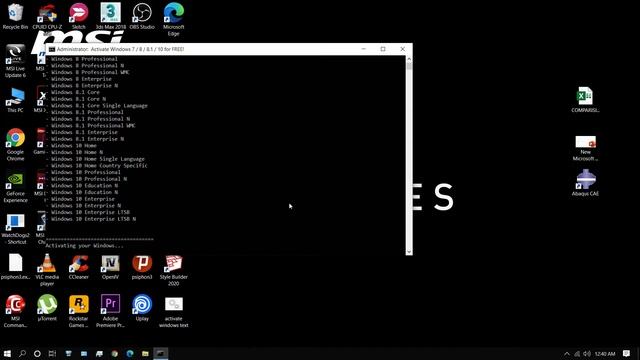This screenshot has width=640, height=360.
Task: Minimize the Administrator command prompt window
Action: pyautogui.click(x=364, y=49)
